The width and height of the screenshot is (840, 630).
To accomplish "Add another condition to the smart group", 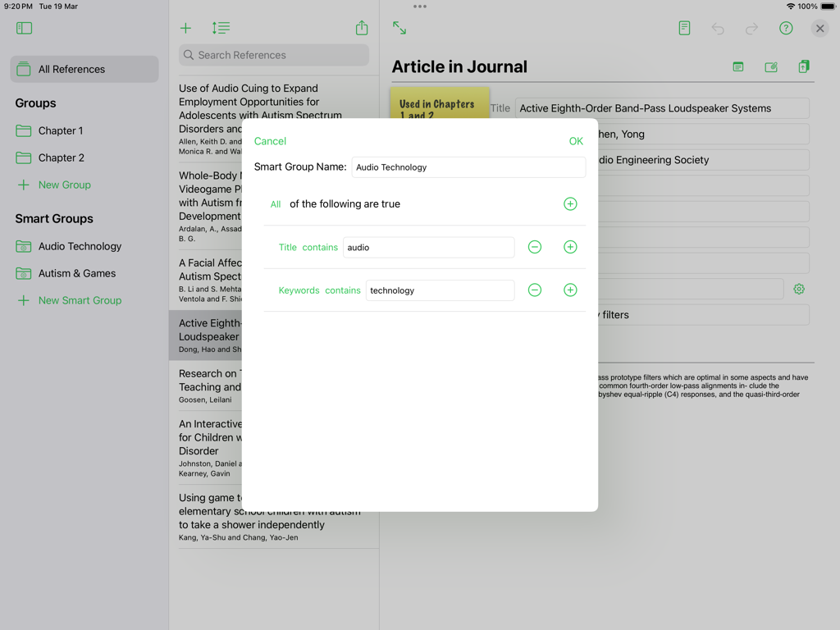I will tap(570, 203).
